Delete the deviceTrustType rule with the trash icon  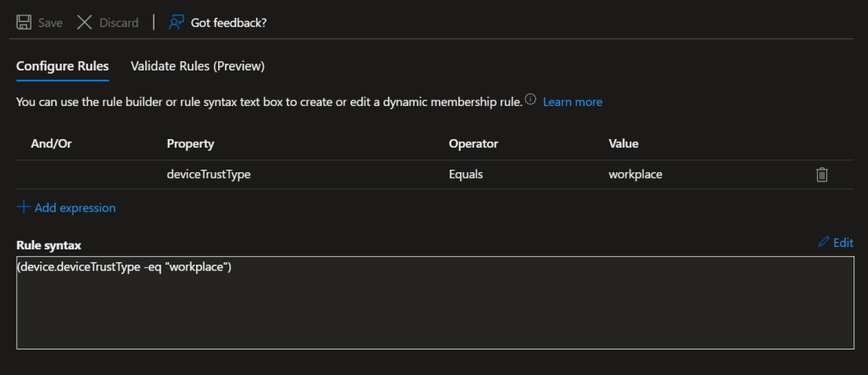point(821,175)
